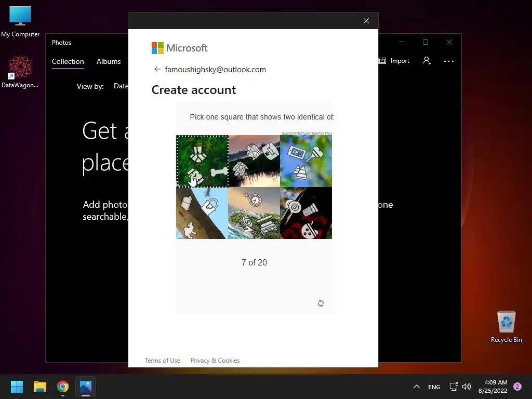
Task: Select the bottom-middle captcha square with stopwatch
Action: (254, 213)
